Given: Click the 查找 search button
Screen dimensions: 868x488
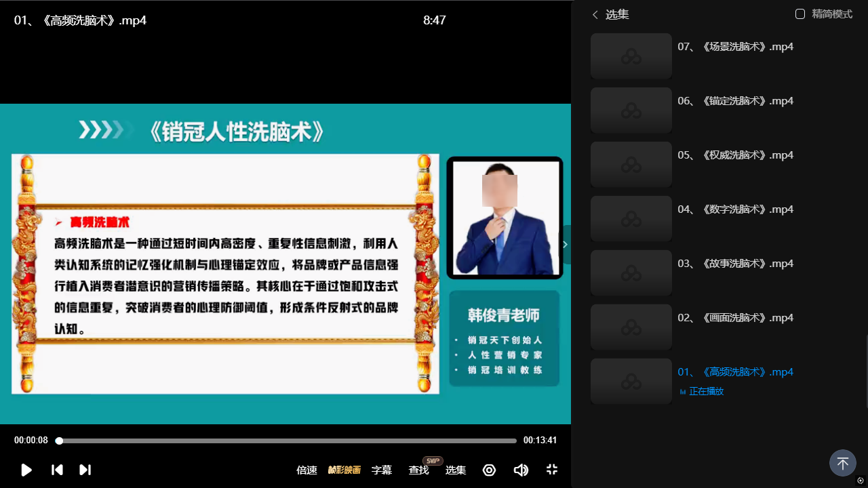Looking at the screenshot, I should [418, 470].
